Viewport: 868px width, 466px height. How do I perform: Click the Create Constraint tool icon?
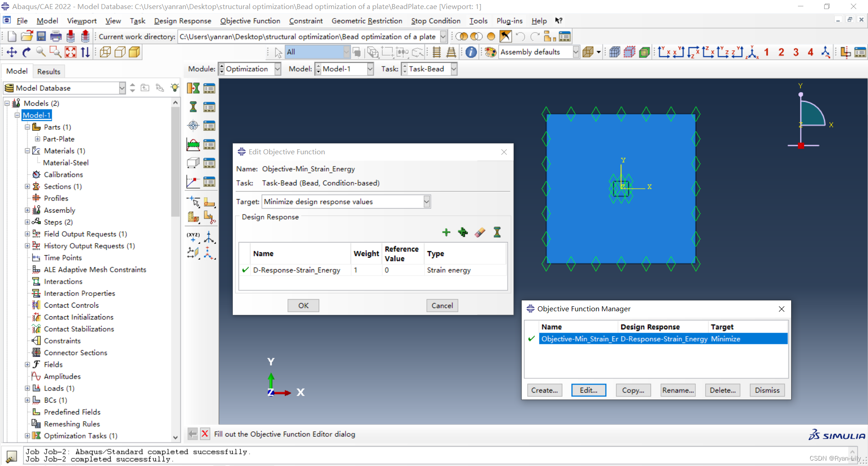pos(193,144)
